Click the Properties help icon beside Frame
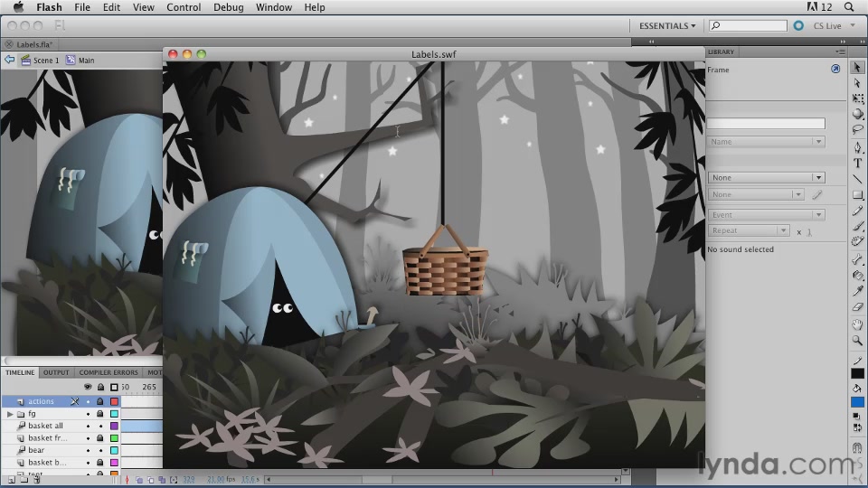The width and height of the screenshot is (868, 488). [835, 69]
